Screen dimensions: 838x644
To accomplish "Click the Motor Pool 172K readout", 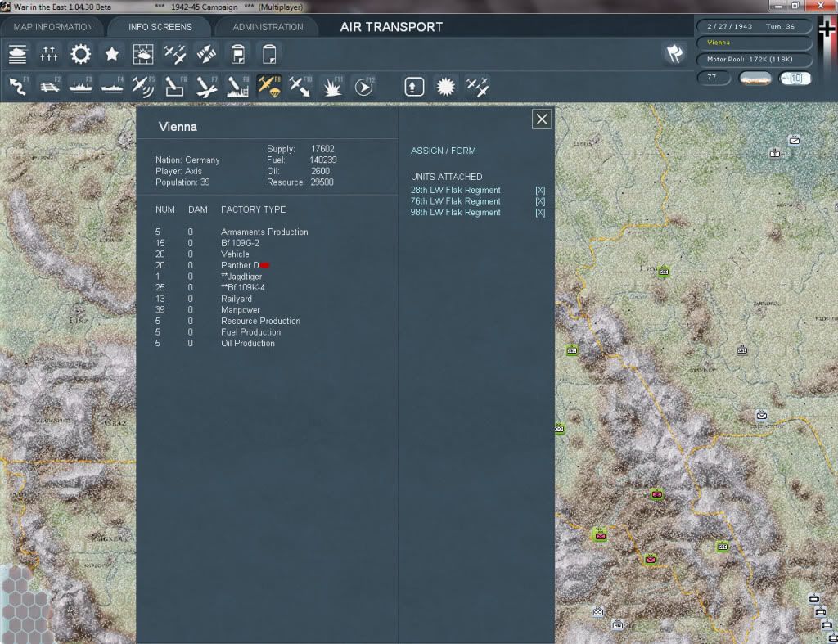I will point(754,59).
